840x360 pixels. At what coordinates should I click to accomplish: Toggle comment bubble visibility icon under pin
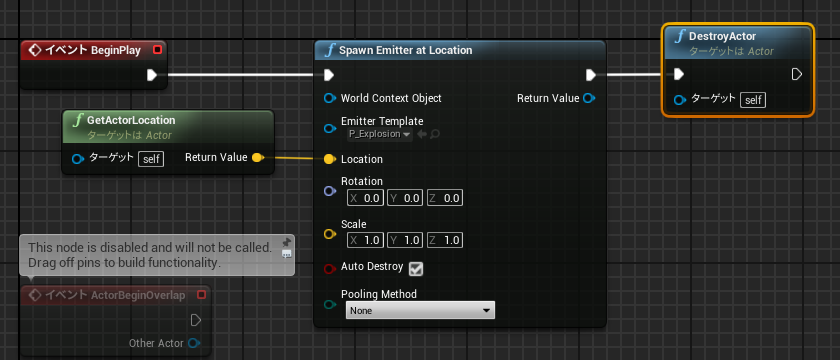pyautogui.click(x=287, y=254)
